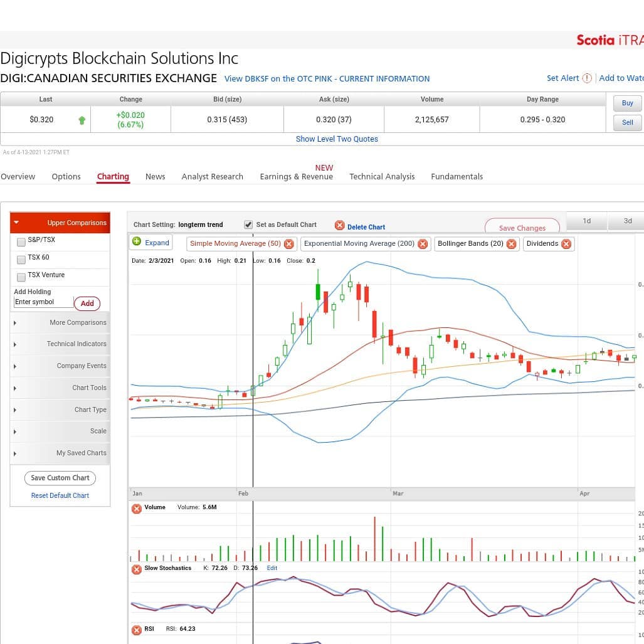Viewport: 644px width, 644px height.
Task: Click the Set Alert exclamation icon
Action: point(587,78)
